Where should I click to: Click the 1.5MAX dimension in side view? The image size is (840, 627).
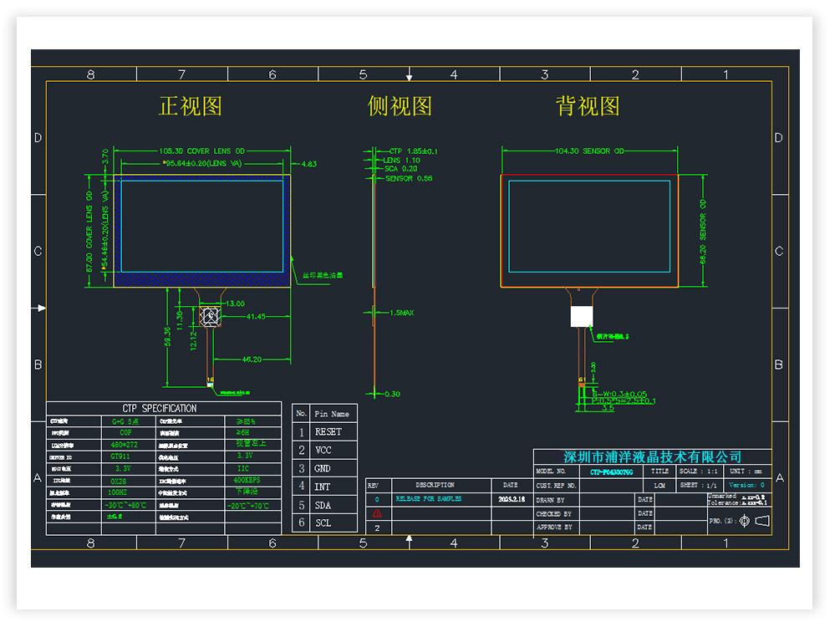pos(402,313)
